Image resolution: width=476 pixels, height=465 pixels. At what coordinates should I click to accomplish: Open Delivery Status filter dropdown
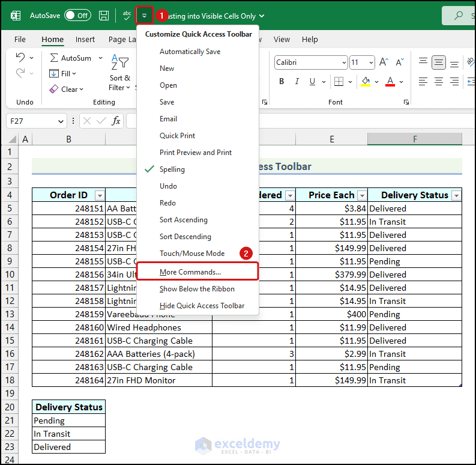click(456, 196)
